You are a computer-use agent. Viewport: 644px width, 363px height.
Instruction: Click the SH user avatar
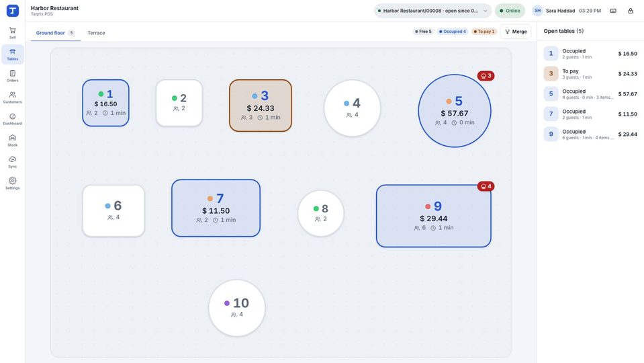[537, 11]
